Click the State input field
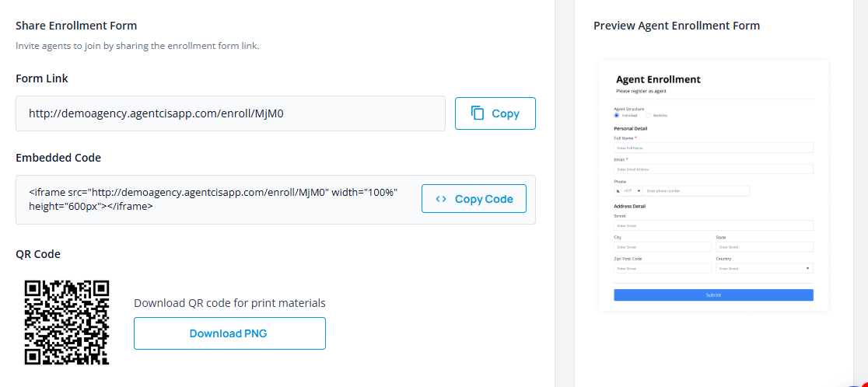Viewport: 868px width, 387px height. point(764,247)
